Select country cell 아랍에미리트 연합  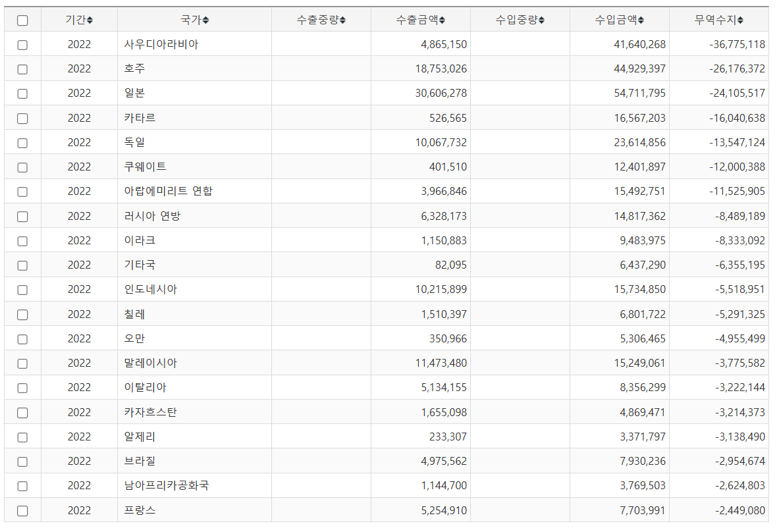pos(168,191)
